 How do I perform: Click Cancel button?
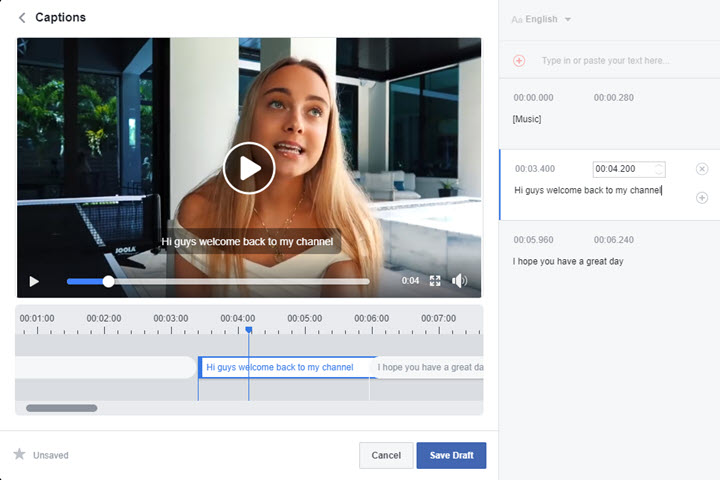[x=386, y=455]
